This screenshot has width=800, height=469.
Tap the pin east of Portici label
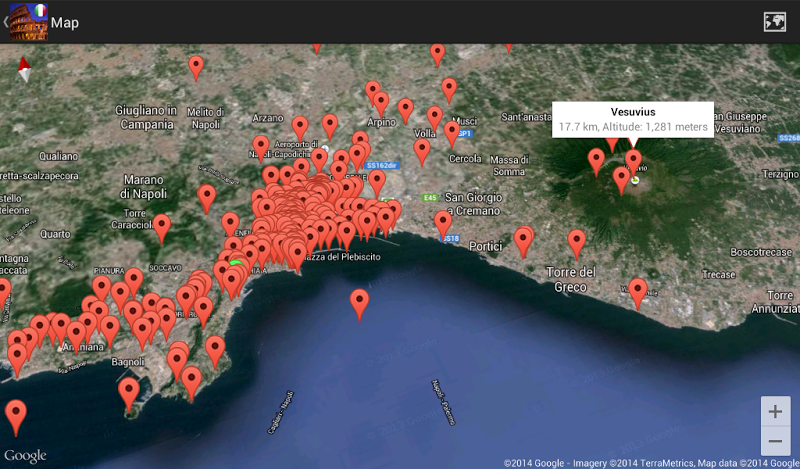[x=523, y=242]
